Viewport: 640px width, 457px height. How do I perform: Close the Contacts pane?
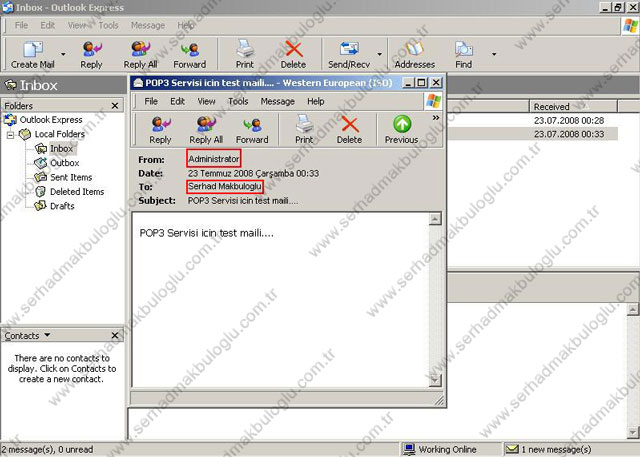coord(115,335)
